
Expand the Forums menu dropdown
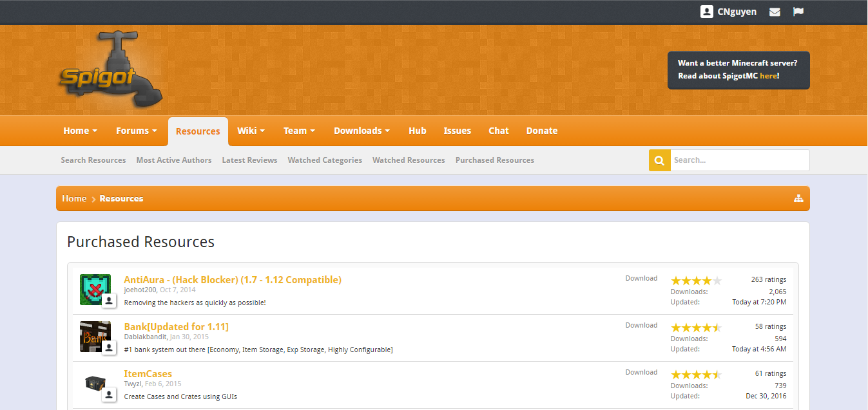click(x=154, y=131)
